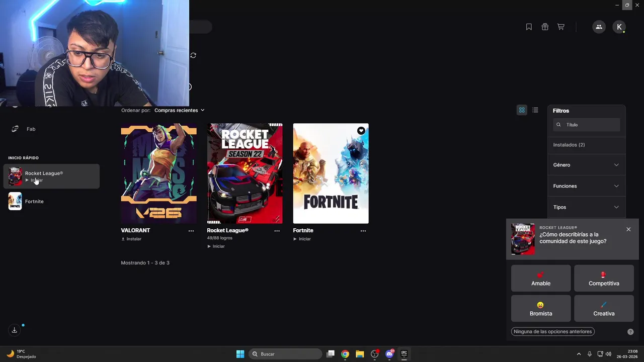644x362 pixels.
Task: Open Discord from taskbar
Action: tap(389, 354)
